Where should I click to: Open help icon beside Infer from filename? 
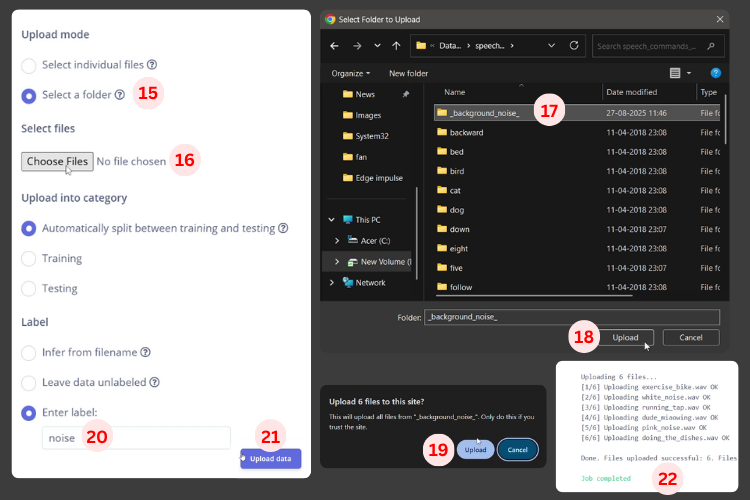click(146, 352)
